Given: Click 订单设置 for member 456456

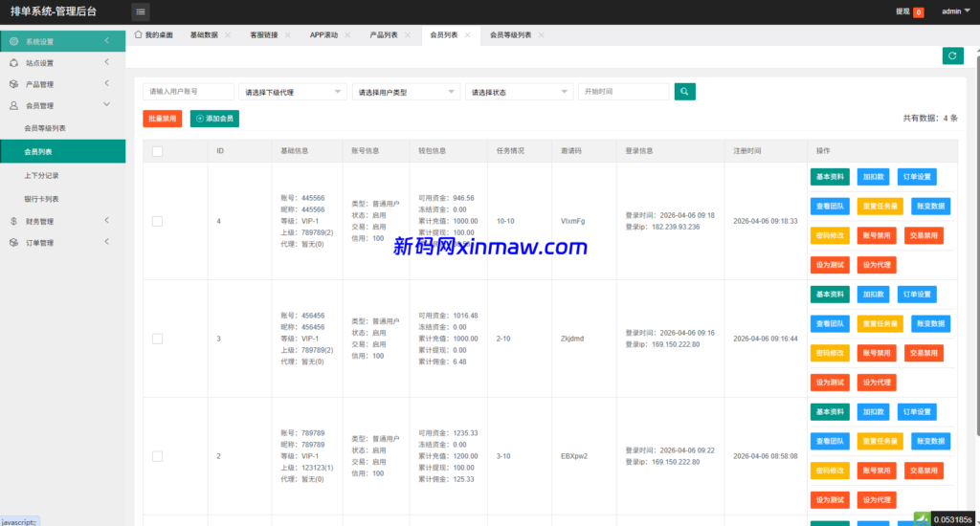Looking at the screenshot, I should tap(917, 295).
